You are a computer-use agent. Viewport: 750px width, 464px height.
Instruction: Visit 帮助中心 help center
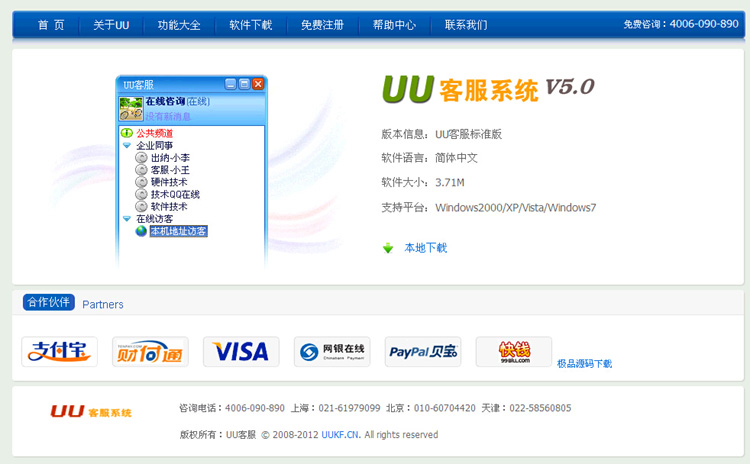pos(394,25)
